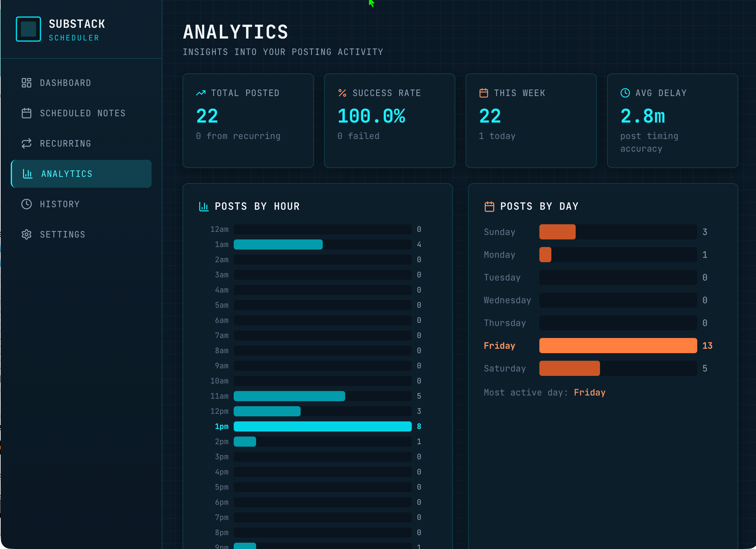Click the This Week stat card
The width and height of the screenshot is (756, 549).
coord(531,120)
